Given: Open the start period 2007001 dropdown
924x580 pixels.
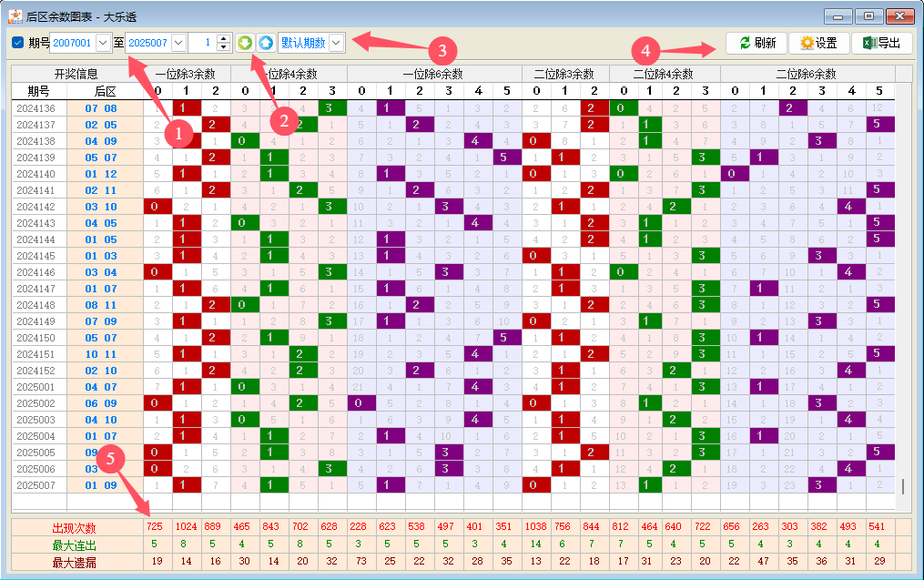Looking at the screenshot, I should pos(103,43).
